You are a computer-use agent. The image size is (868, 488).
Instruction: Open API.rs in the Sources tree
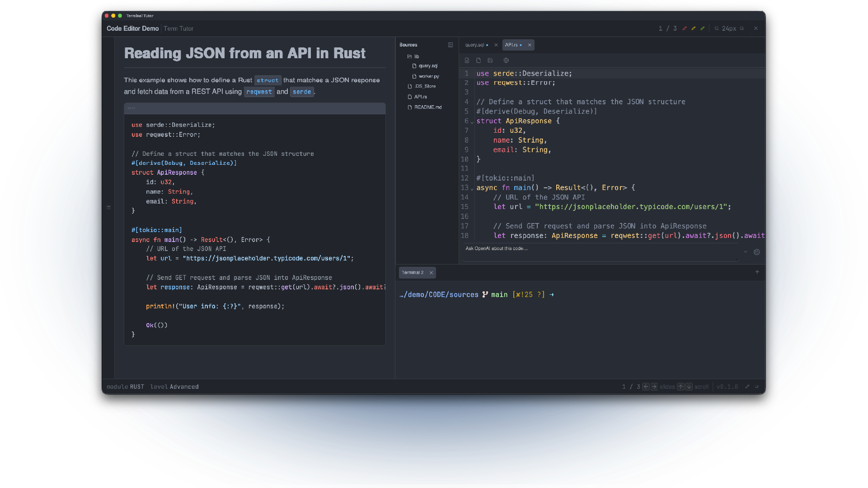pyautogui.click(x=417, y=97)
